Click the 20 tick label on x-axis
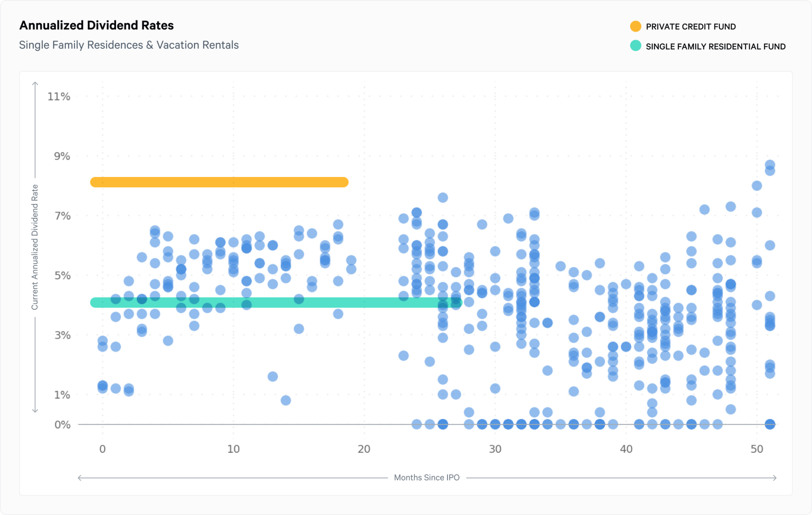 [x=364, y=449]
